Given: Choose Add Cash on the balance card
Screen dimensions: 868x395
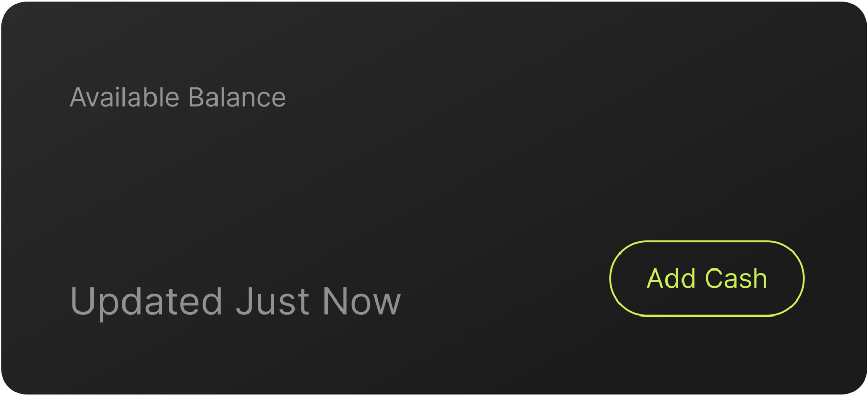Looking at the screenshot, I should (x=706, y=278).
